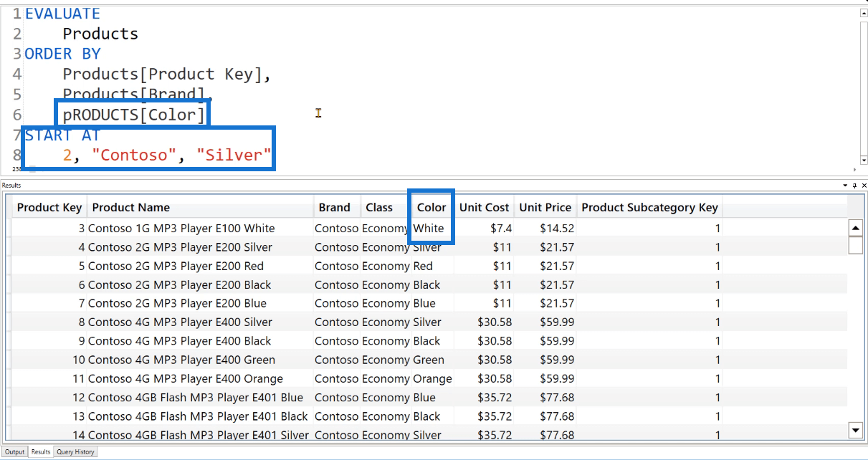Viewport: 868px width, 460px height.
Task: Switch to the Output tab
Action: (14, 452)
